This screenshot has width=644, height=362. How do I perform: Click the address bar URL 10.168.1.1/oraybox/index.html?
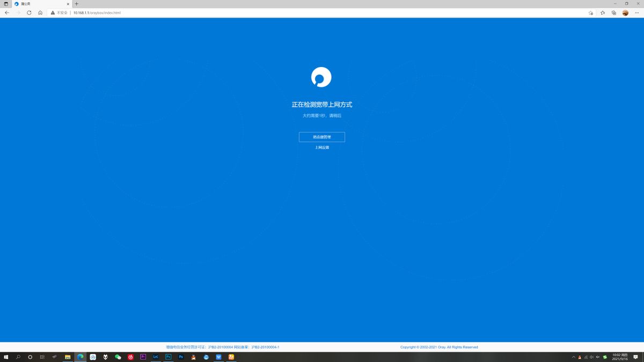97,12
